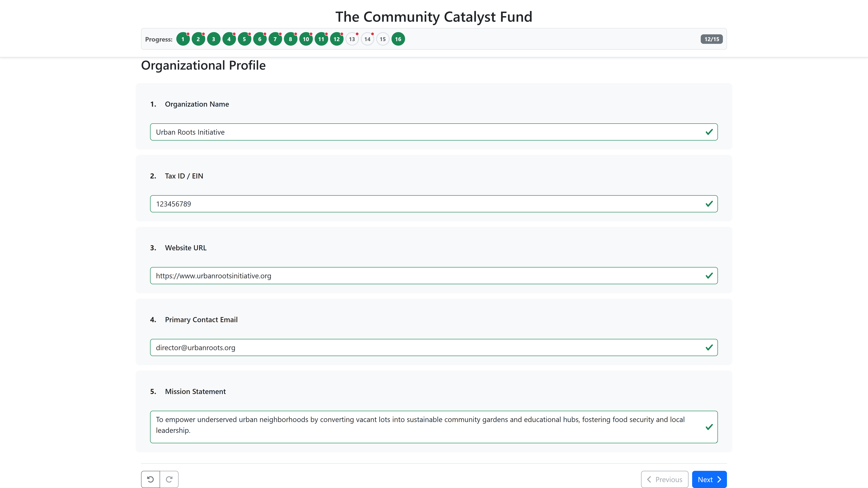Jump to progress step 8
Screen dimensions: 868x488
point(290,39)
